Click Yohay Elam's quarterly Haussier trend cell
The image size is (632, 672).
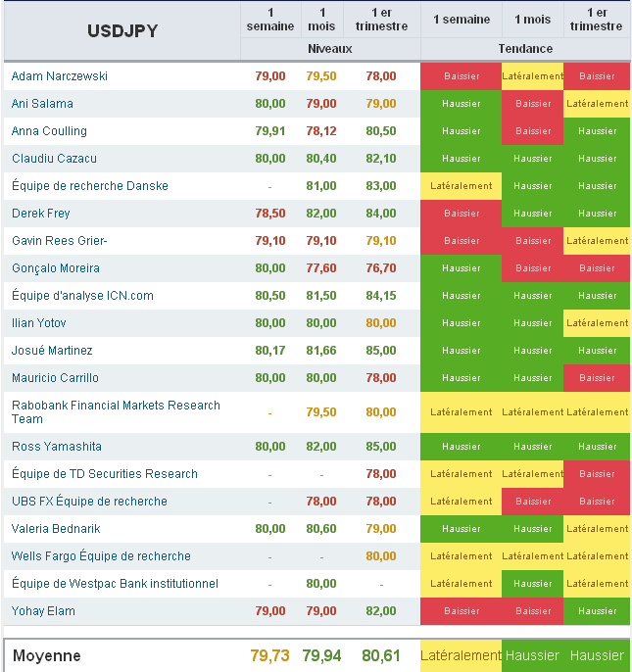597,611
